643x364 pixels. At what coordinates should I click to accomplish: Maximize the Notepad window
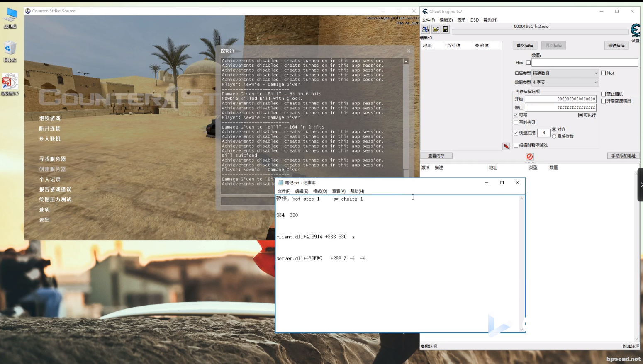tap(502, 182)
